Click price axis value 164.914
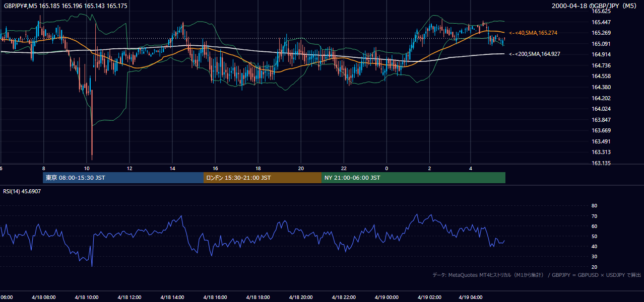Viewport: 644px width, 302px height. [601, 54]
